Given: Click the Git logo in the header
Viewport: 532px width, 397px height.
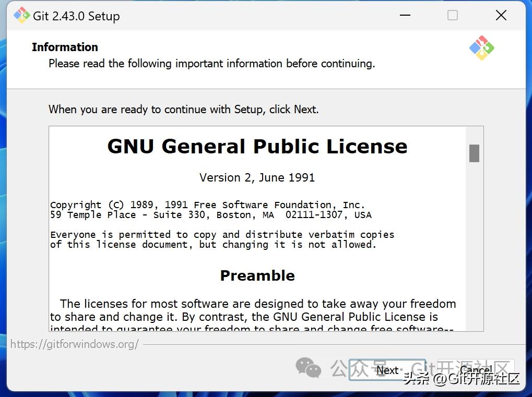Looking at the screenshot, I should [481, 48].
